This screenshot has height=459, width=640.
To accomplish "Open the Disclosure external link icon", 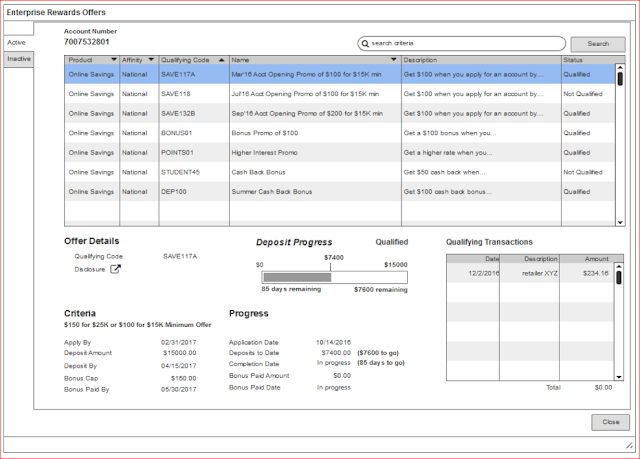I will (x=116, y=269).
